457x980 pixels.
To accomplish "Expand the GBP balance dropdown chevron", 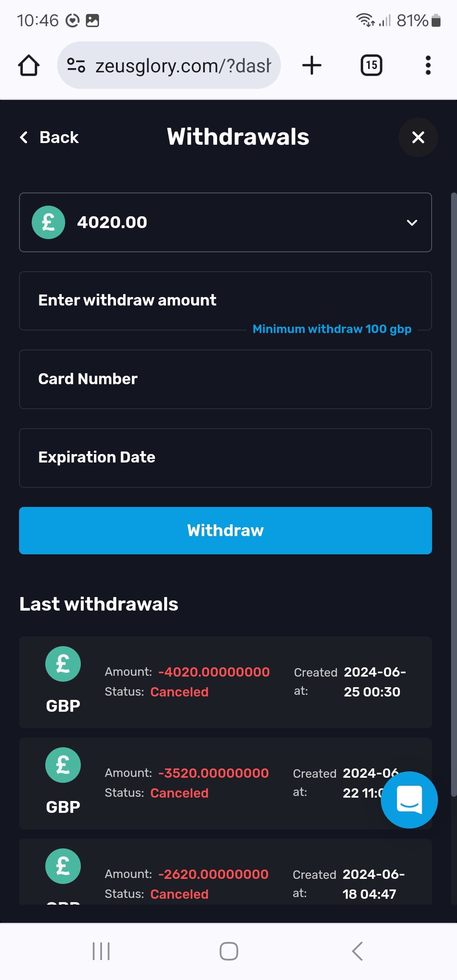I will click(412, 223).
